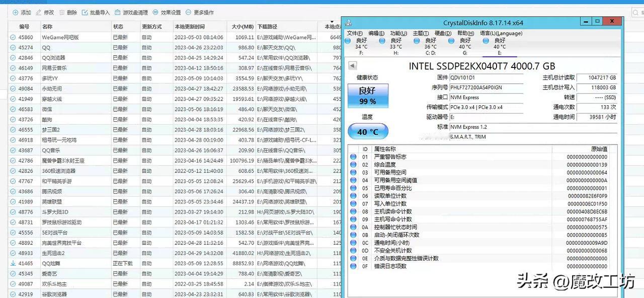This screenshot has width=644, height=298.
Task: Click blue orb of attribute 01
Action: (353, 157)
